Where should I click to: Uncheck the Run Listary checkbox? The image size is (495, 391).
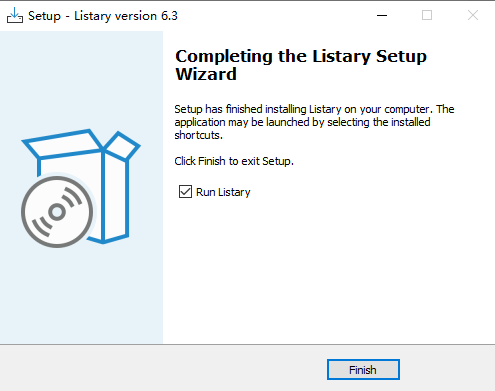(185, 192)
